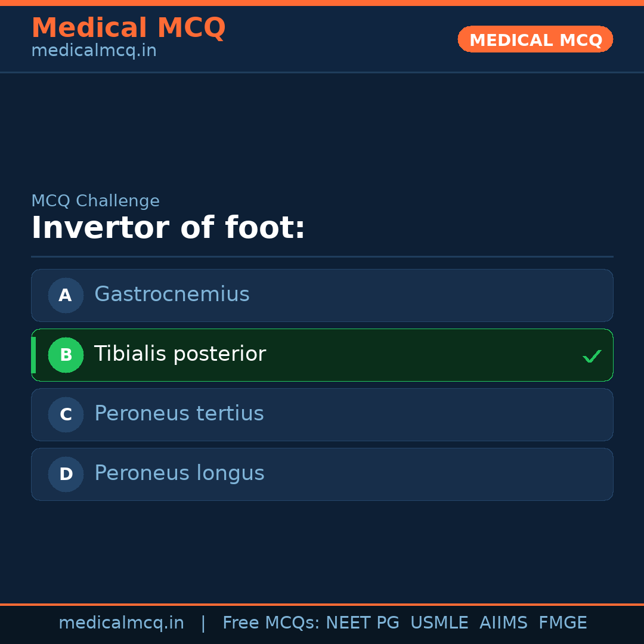The width and height of the screenshot is (644, 644).
Task: Click NEET PG in the footer
Action: [x=362, y=623]
